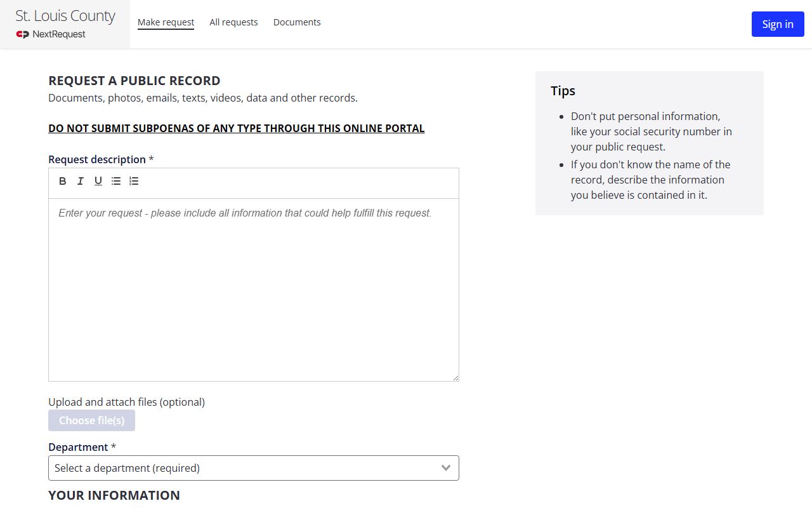Image resolution: width=812 pixels, height=508 pixels.
Task: Open the Make request tab
Action: [x=166, y=22]
